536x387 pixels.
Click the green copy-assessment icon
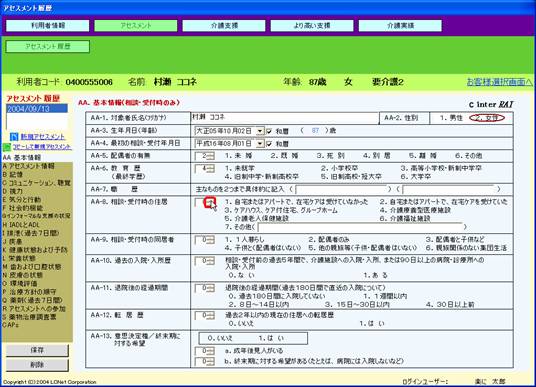click(x=7, y=147)
